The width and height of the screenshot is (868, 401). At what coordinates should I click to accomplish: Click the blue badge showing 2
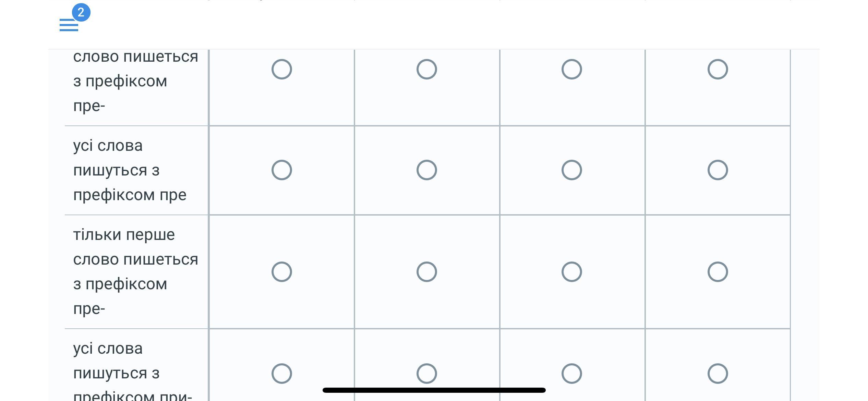tap(81, 13)
